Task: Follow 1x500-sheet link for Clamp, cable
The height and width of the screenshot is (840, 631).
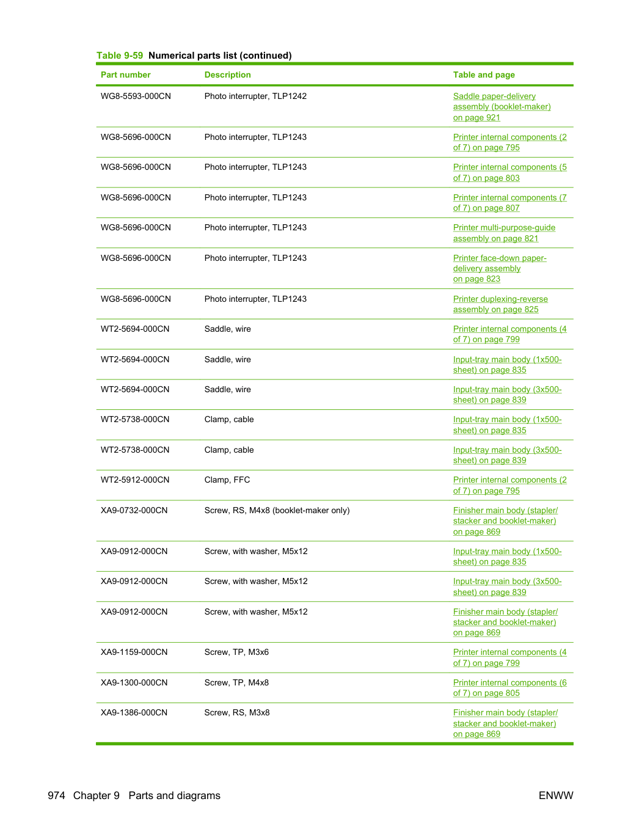Action: (x=508, y=425)
